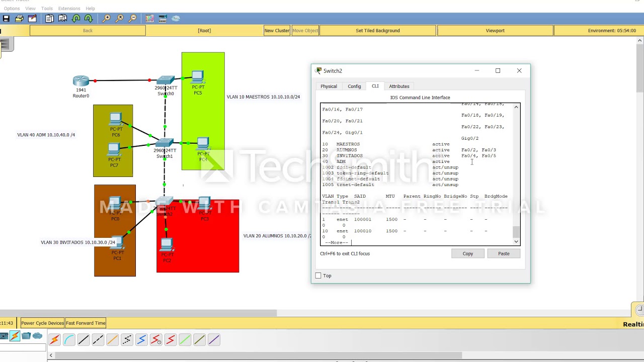Select PC2 in the red ALUMNOS area
This screenshot has height=362, width=644.
(x=167, y=245)
